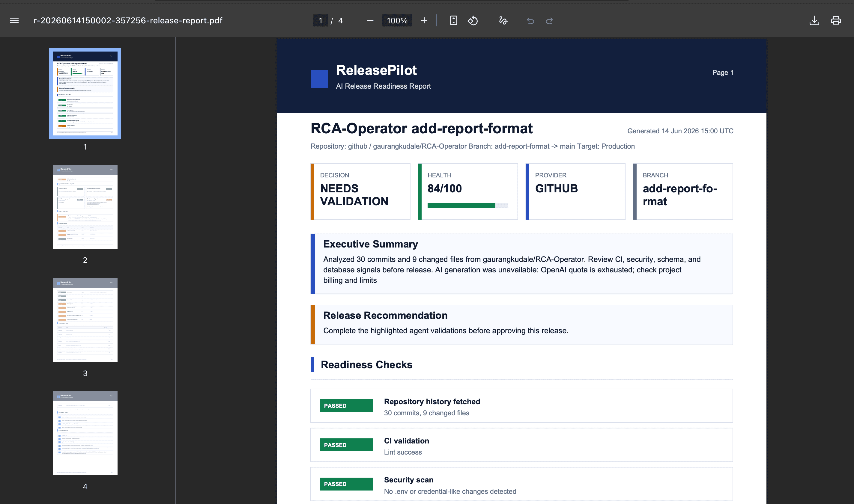Click the Generated 14 Jun 2026 timestamp
854x504 pixels.
click(x=680, y=131)
